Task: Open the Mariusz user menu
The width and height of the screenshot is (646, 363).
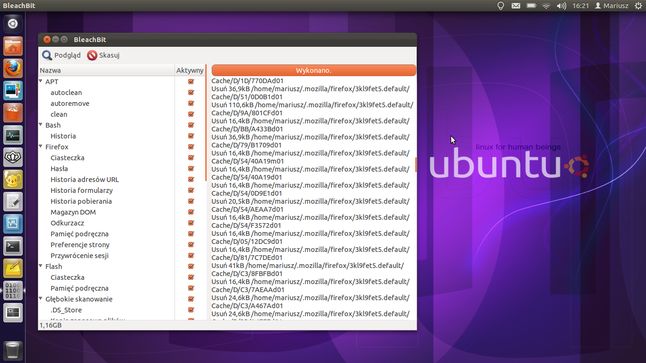Action: point(612,6)
